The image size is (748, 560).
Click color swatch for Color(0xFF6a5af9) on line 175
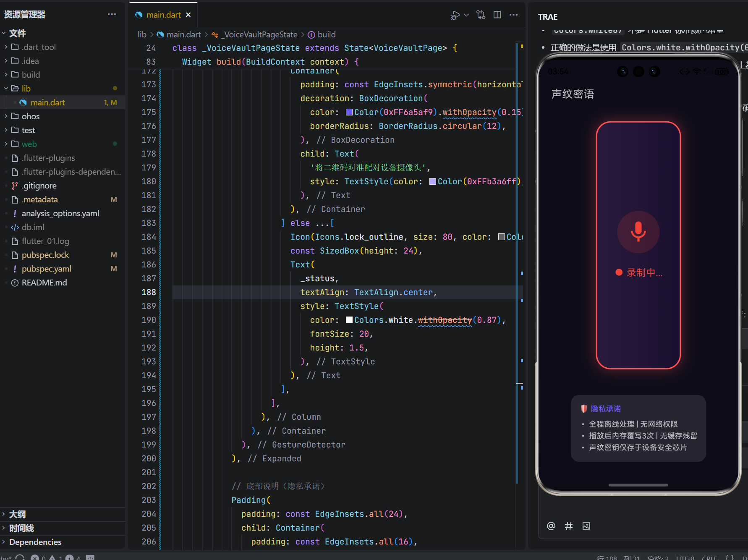coord(349,112)
